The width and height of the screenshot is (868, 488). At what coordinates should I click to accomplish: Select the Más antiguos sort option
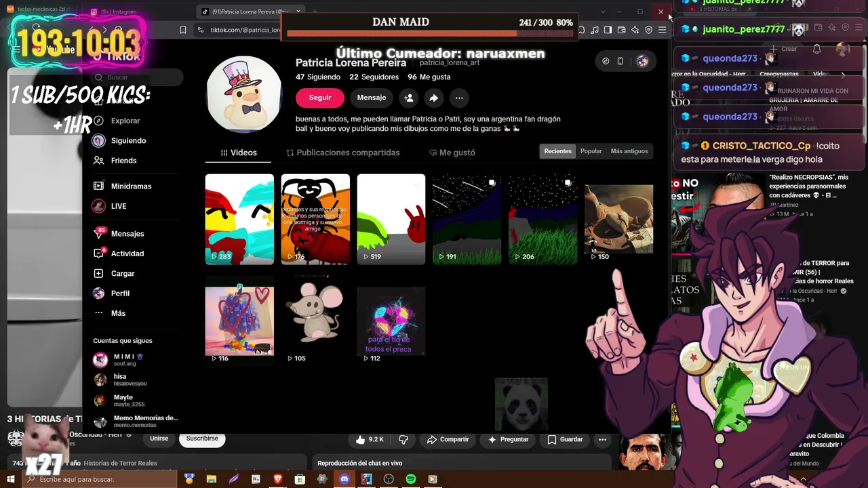click(629, 151)
